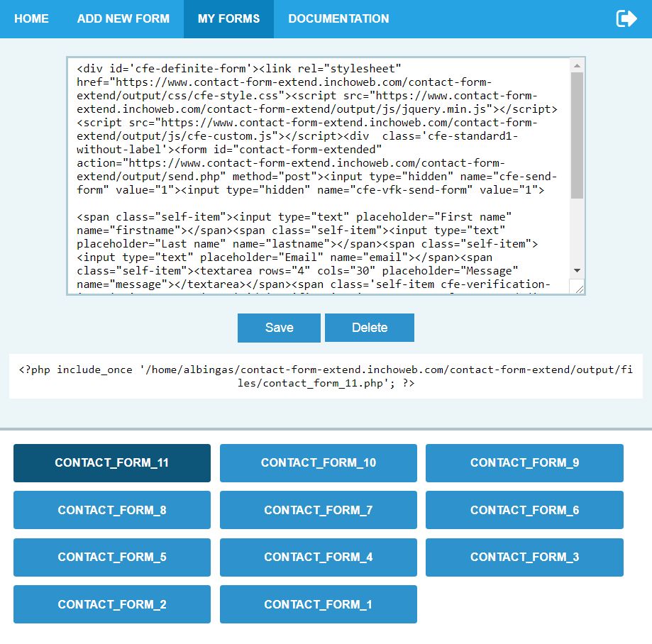Screen dimensions: 652x644
Task: Click the textarea resize handle corner
Action: [579, 289]
